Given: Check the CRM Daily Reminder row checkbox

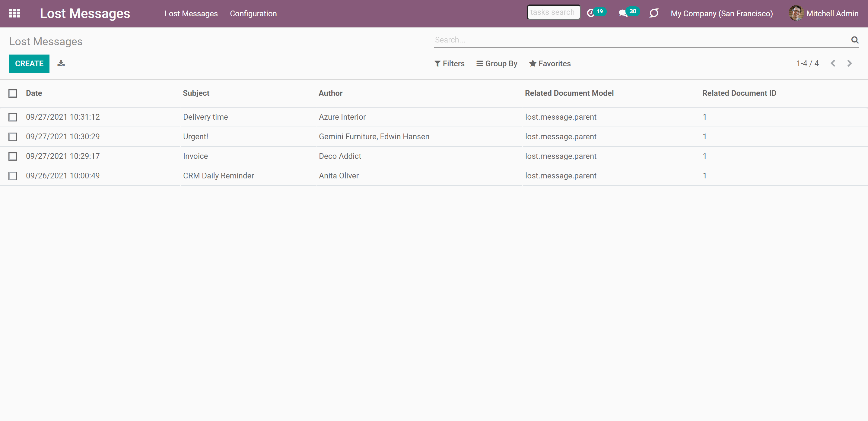Looking at the screenshot, I should coord(13,176).
